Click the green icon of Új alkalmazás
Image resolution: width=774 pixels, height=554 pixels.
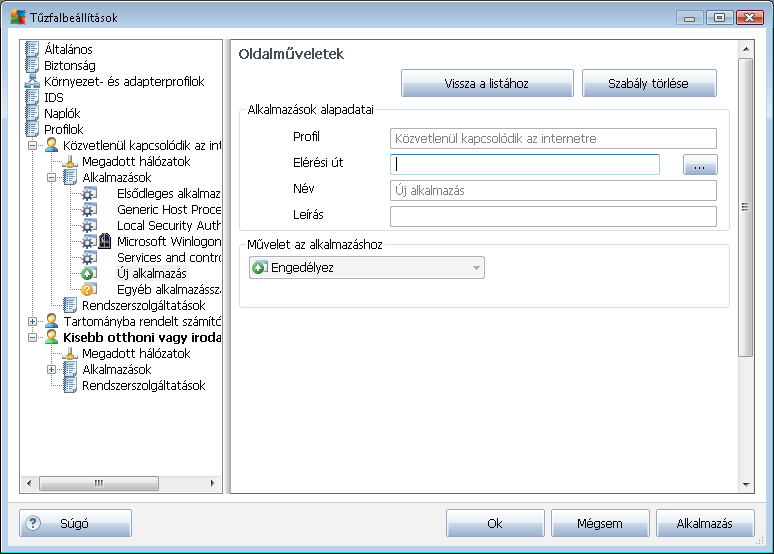click(89, 274)
